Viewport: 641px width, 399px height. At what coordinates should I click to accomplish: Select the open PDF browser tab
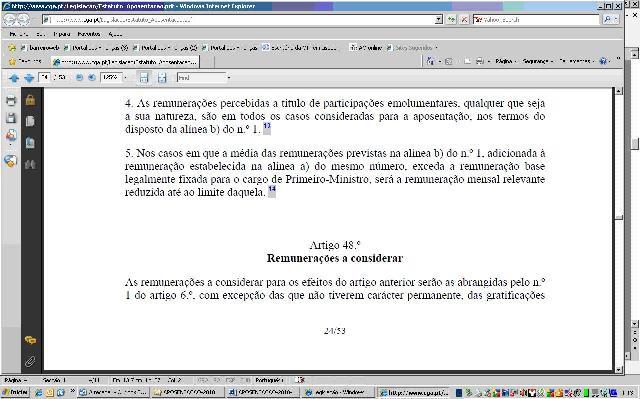pyautogui.click(x=125, y=62)
